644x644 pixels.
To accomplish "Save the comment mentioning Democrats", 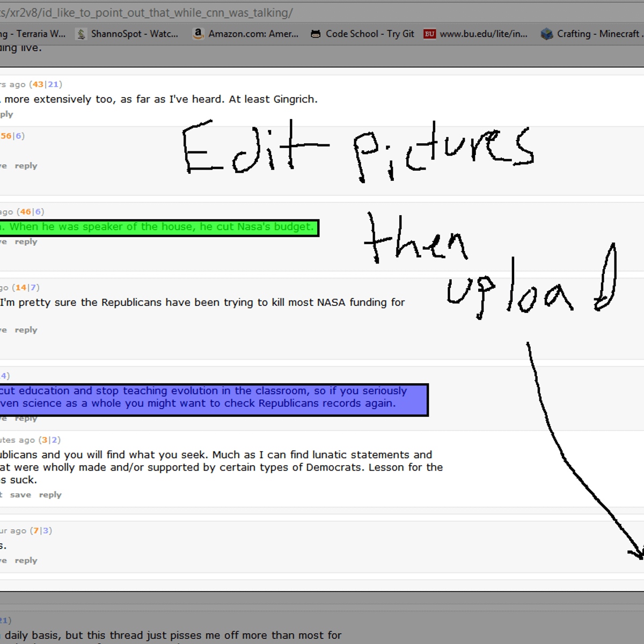I will (20, 495).
